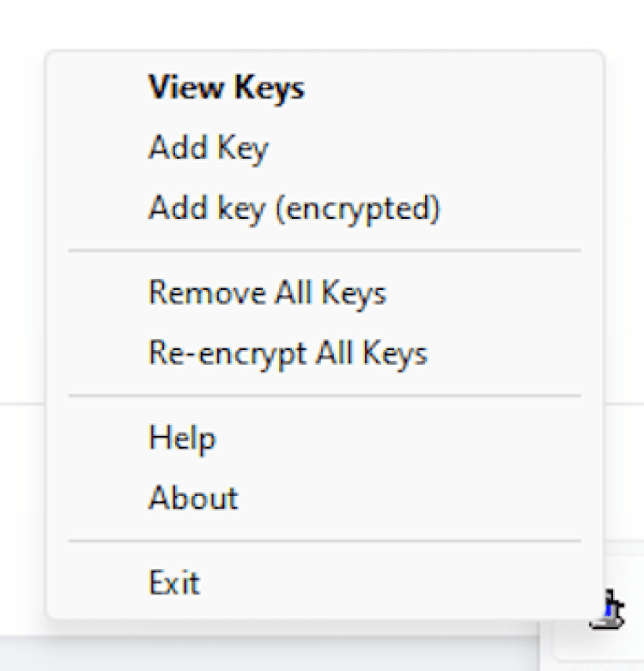Select Re-encrypt All Keys
The width and height of the screenshot is (644, 671).
(x=288, y=353)
